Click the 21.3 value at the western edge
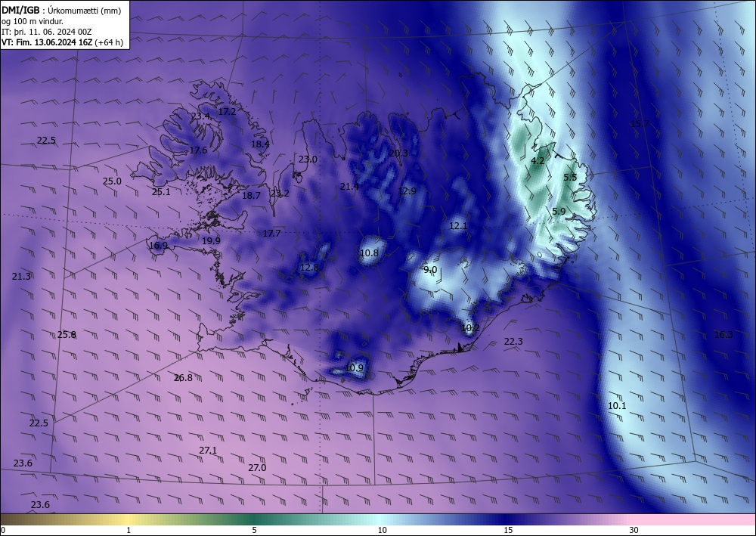This screenshot has height=536, width=756. pos(21,276)
